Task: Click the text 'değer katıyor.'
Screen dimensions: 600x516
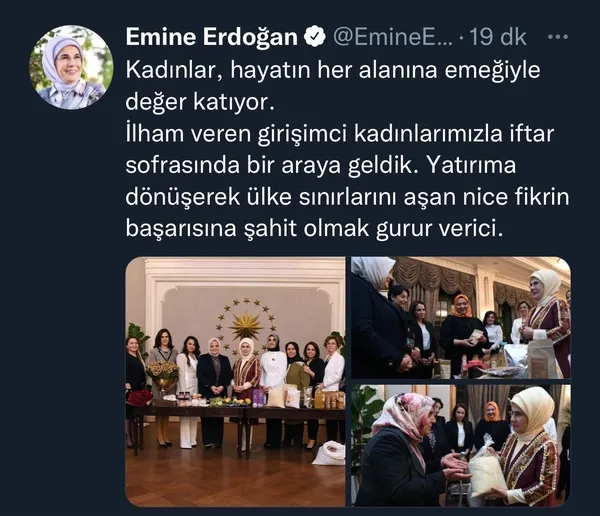Action: [x=200, y=102]
